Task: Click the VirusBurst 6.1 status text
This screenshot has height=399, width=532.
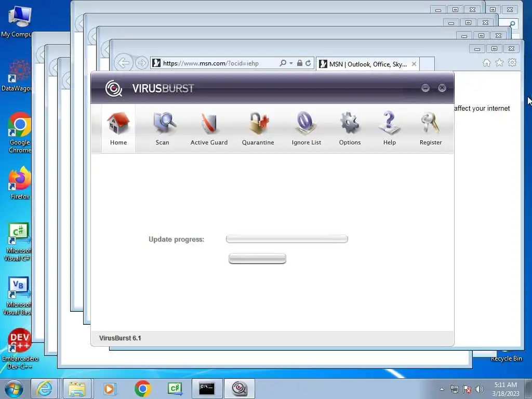Action: pos(120,338)
